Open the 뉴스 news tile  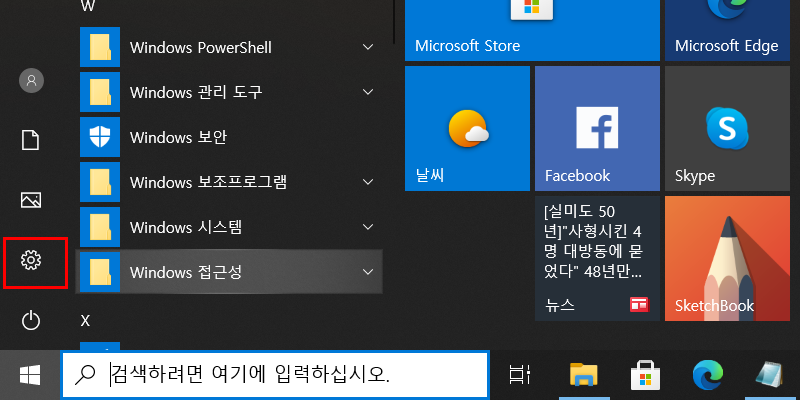coord(597,259)
